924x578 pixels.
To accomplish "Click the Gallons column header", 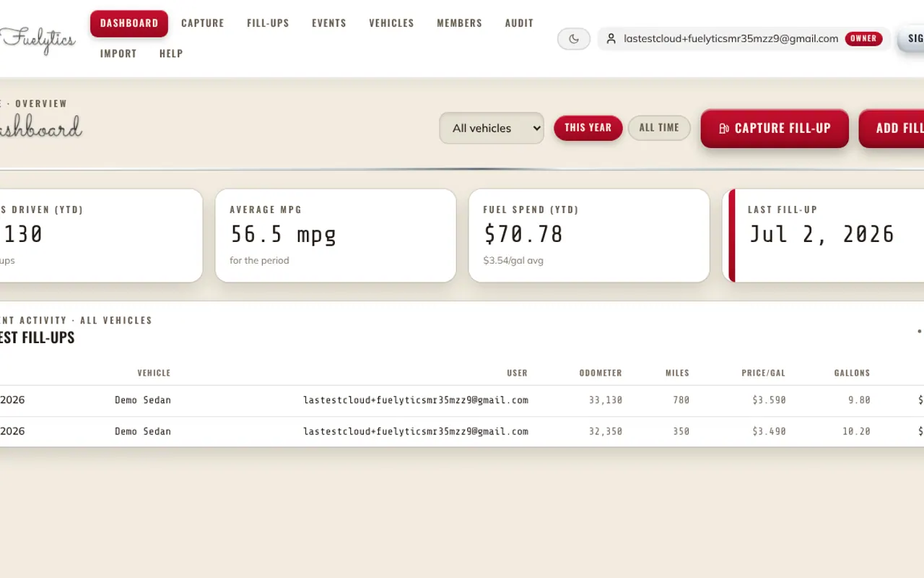I will [852, 374].
